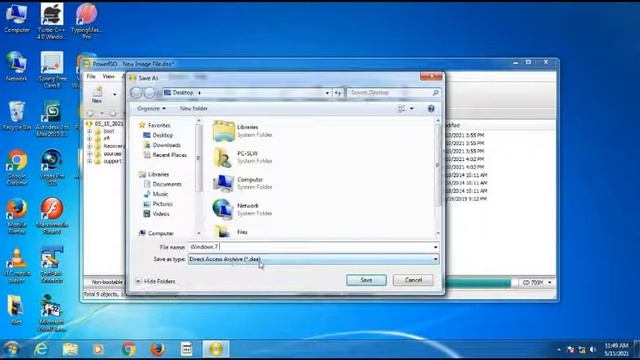The width and height of the screenshot is (640, 360).
Task: Open Google Chrome desktop icon
Action: (x=17, y=167)
